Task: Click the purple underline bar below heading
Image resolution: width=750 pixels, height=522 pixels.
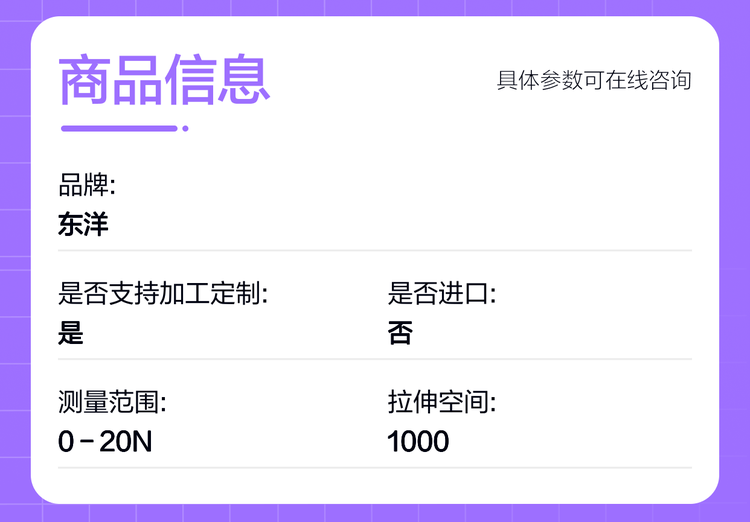Action: (x=119, y=128)
